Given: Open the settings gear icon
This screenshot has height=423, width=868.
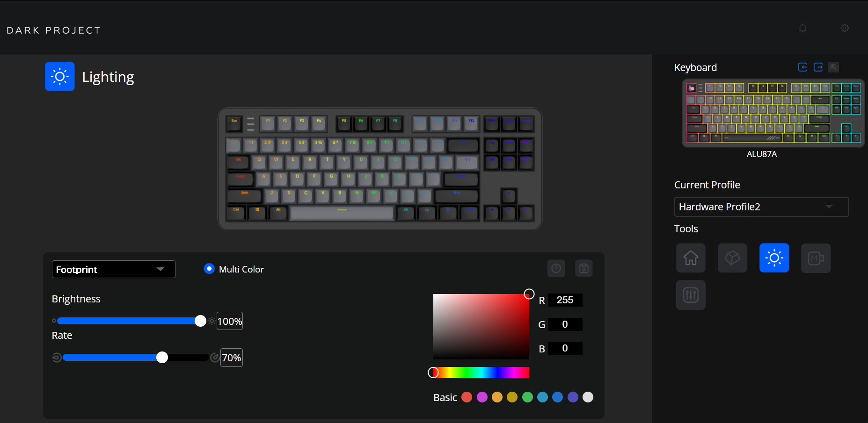Looking at the screenshot, I should tap(845, 28).
